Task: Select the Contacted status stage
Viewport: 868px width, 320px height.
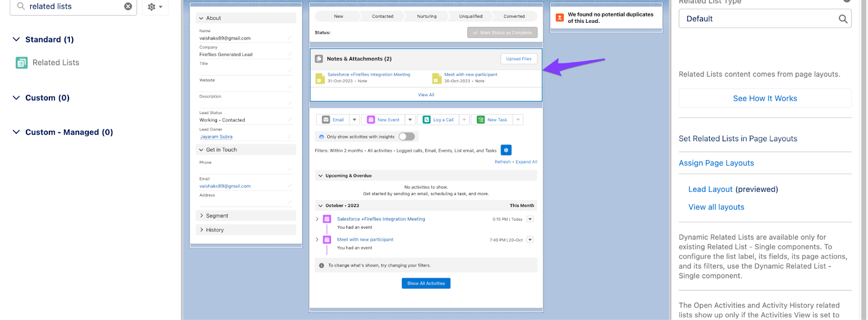Action: tap(382, 16)
